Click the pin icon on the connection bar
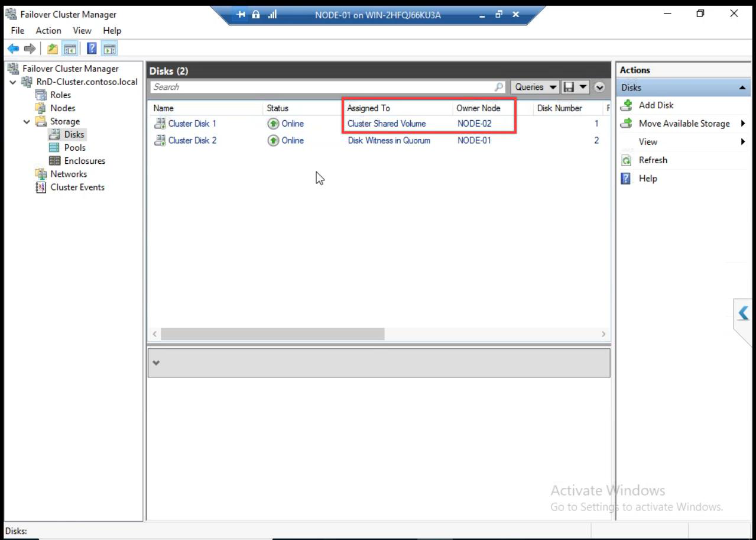This screenshot has height=540, width=756. point(241,15)
